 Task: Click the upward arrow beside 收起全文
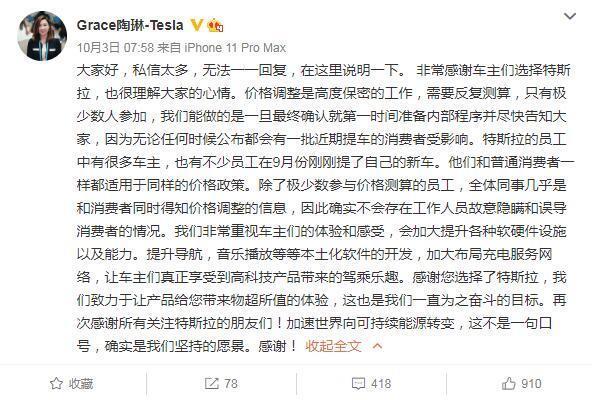(377, 346)
